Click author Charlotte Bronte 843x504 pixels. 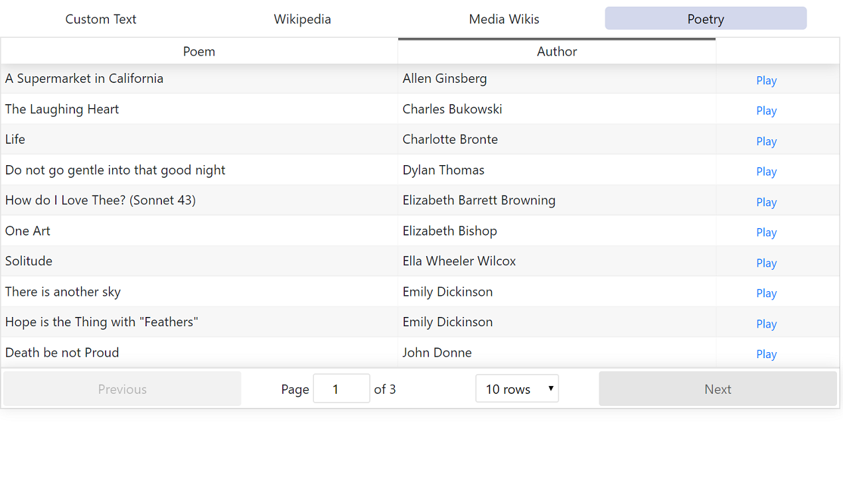click(450, 139)
